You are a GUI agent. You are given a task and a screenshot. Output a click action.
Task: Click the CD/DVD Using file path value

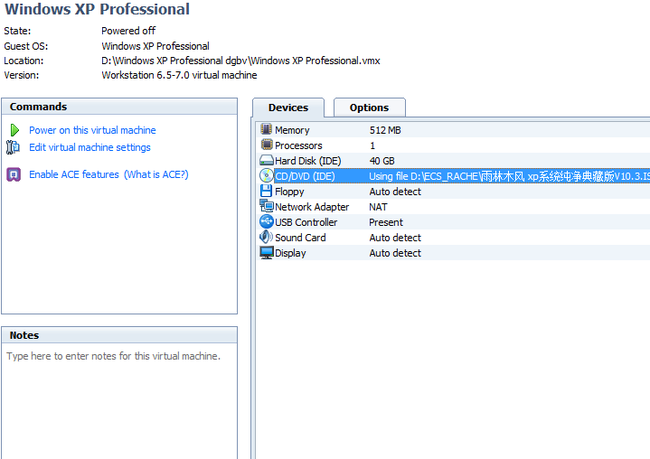click(509, 176)
